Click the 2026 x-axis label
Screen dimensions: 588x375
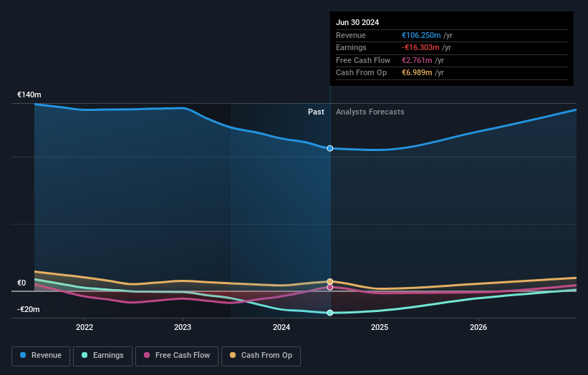[x=478, y=327]
